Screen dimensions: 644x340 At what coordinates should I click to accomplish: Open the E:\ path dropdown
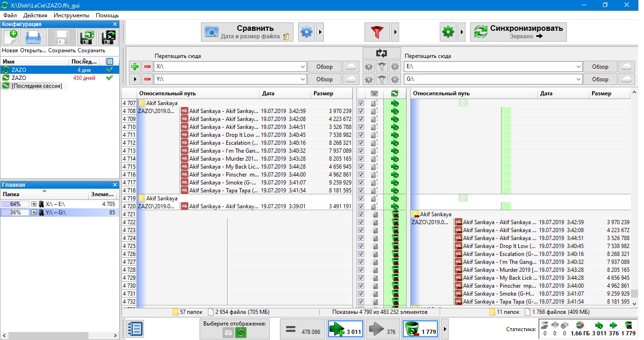coord(578,67)
